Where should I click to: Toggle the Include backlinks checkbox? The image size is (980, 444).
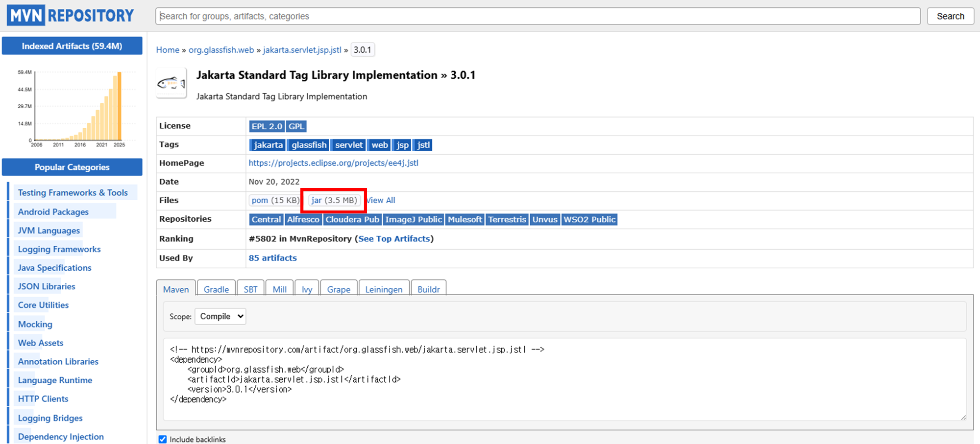coord(163,439)
